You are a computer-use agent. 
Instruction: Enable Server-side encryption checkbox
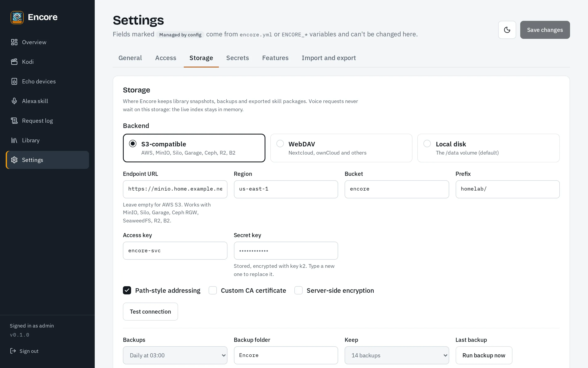(298, 290)
